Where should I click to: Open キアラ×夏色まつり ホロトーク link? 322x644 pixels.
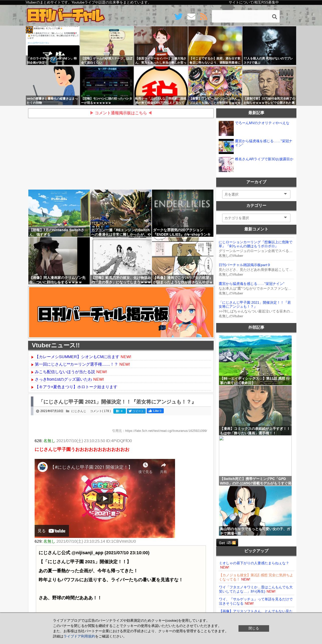click(76, 387)
